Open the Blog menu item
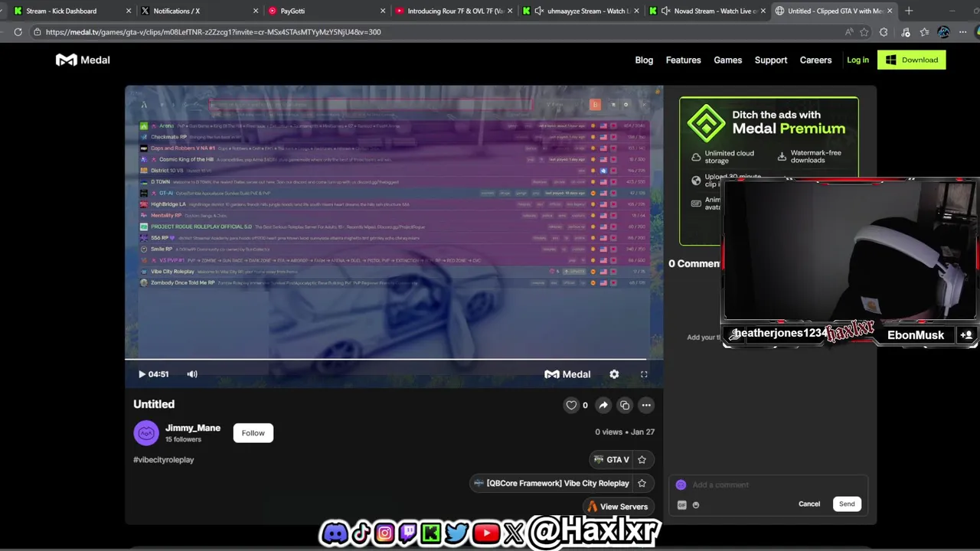This screenshot has width=980, height=551. pyautogui.click(x=644, y=60)
